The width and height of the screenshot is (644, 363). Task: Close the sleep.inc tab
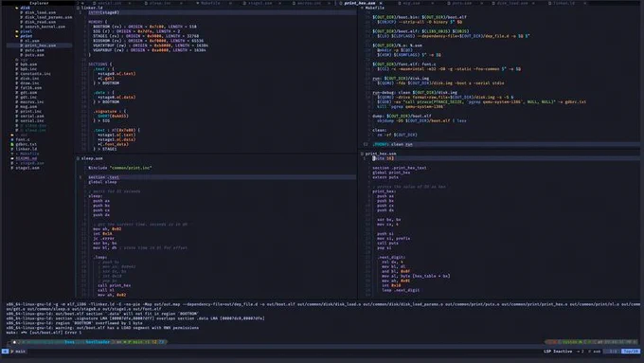point(181,3)
